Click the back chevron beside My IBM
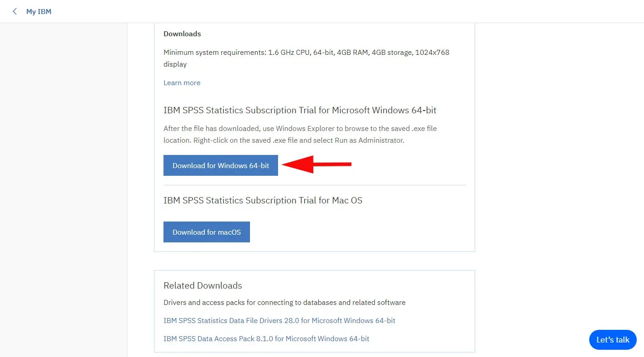644x357 pixels. (15, 12)
